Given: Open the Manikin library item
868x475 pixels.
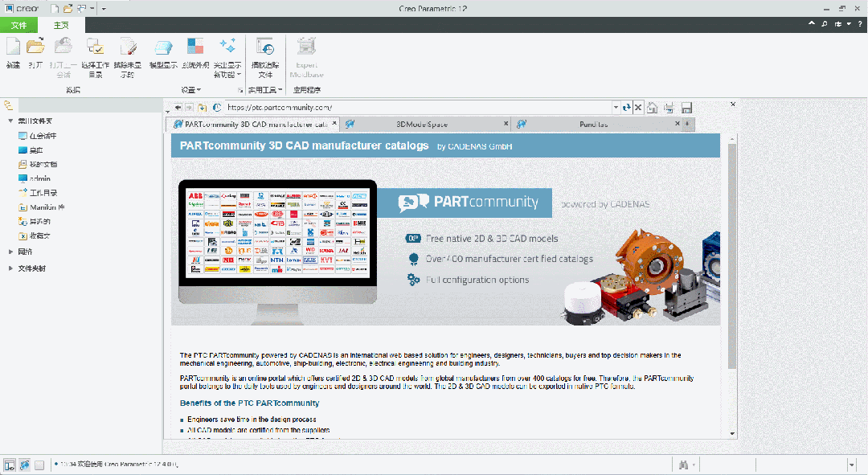Looking at the screenshot, I should click(x=42, y=207).
